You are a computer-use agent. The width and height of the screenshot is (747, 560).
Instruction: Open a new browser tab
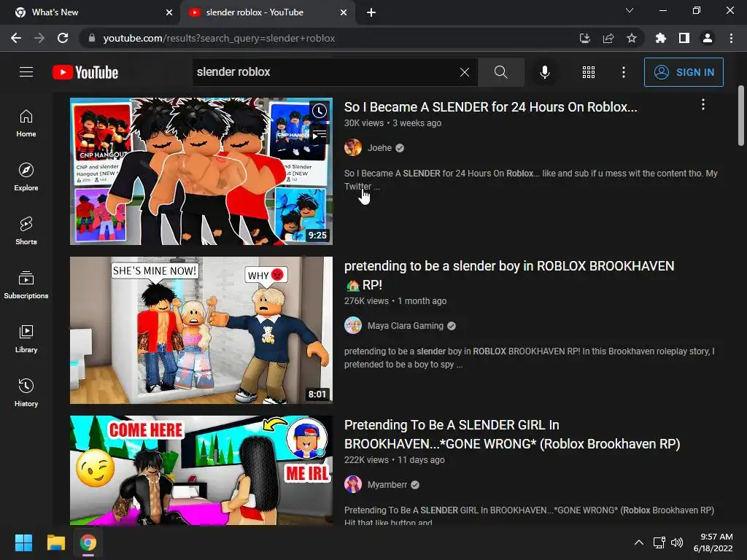[x=371, y=12]
